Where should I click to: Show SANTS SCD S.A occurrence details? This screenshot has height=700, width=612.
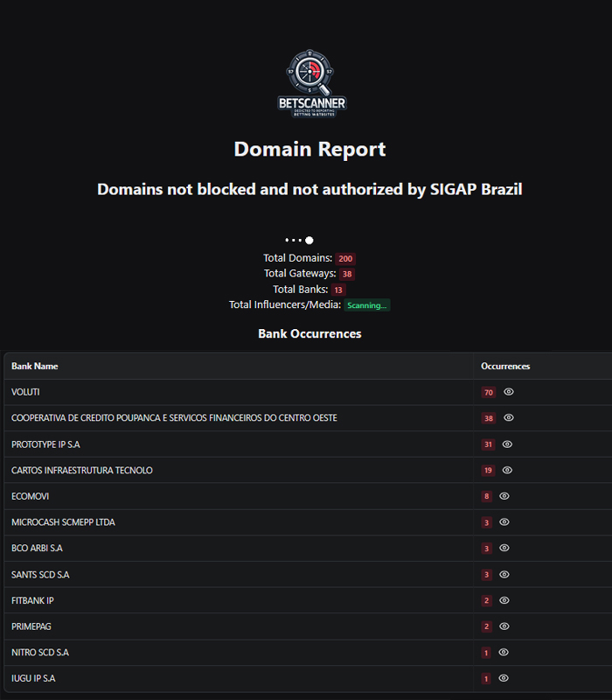click(x=504, y=575)
